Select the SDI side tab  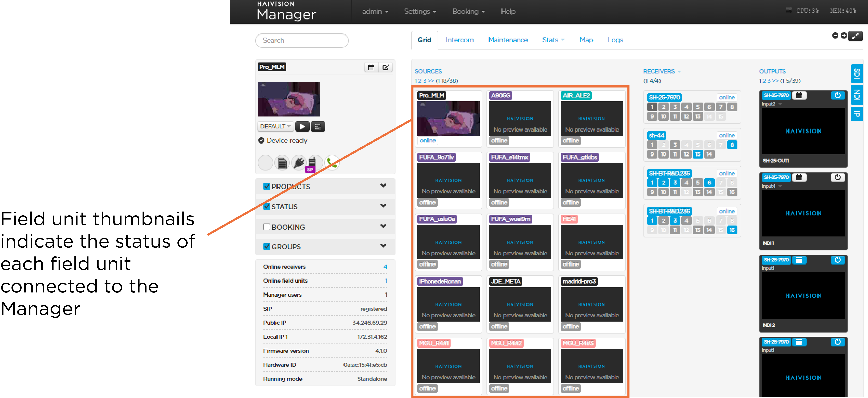[857, 74]
